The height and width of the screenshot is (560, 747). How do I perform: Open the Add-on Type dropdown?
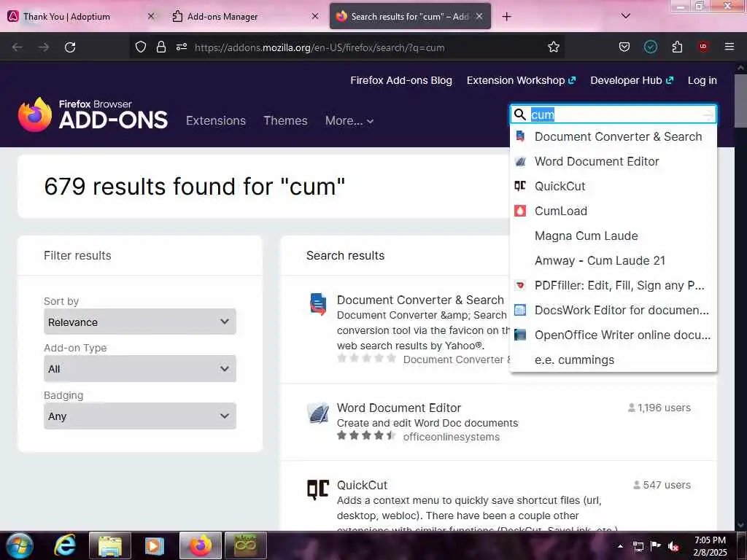click(139, 368)
